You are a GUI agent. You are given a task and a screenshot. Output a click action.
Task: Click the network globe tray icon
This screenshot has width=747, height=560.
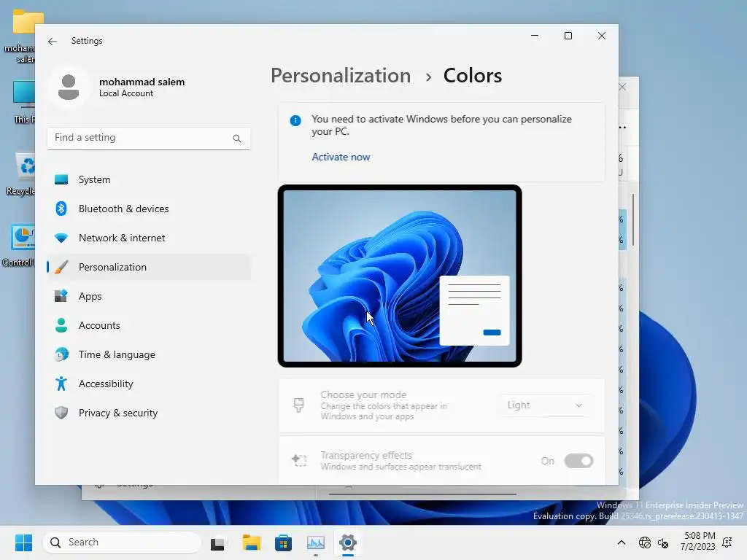pyautogui.click(x=645, y=542)
